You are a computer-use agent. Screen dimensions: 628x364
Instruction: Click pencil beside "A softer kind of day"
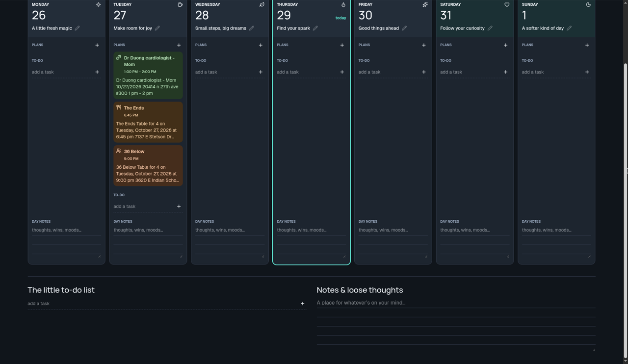[569, 28]
